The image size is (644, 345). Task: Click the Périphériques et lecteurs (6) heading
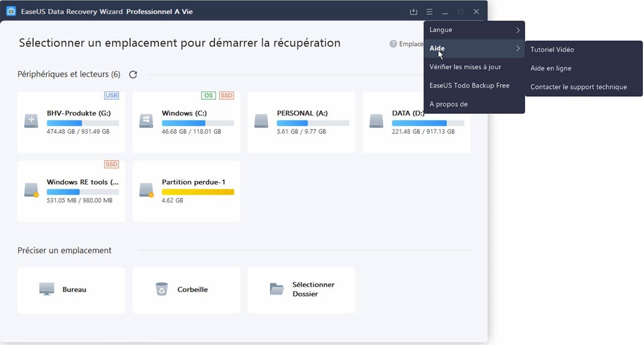(x=69, y=75)
